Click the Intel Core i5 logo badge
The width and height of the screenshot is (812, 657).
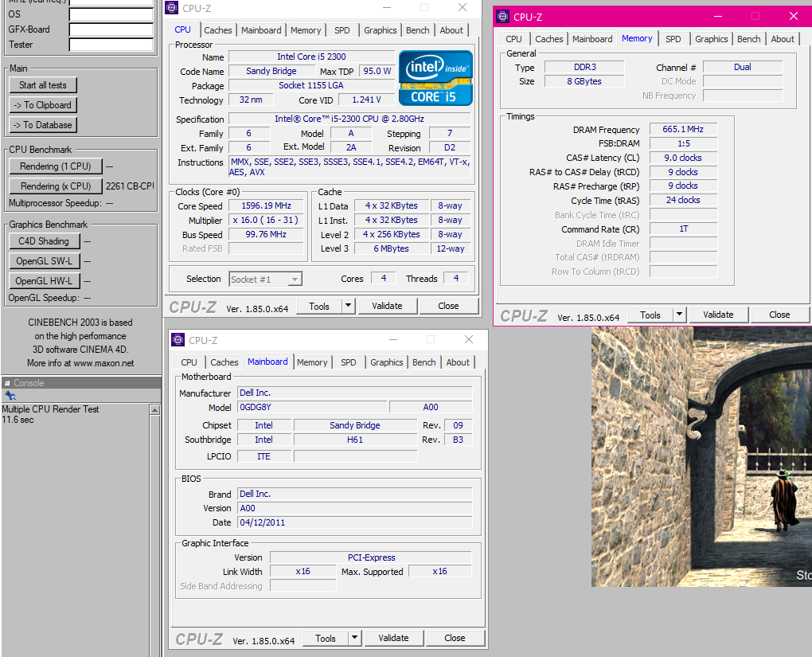(x=435, y=78)
